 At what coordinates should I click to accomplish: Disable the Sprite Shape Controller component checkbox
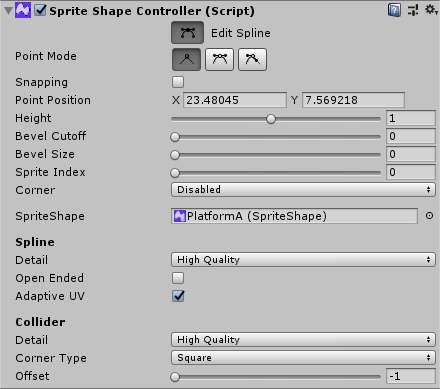41,10
